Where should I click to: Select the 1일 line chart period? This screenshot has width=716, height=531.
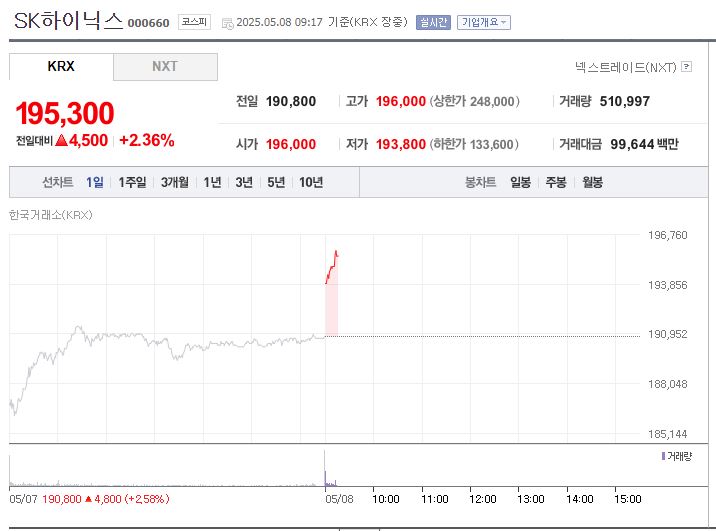(95, 182)
